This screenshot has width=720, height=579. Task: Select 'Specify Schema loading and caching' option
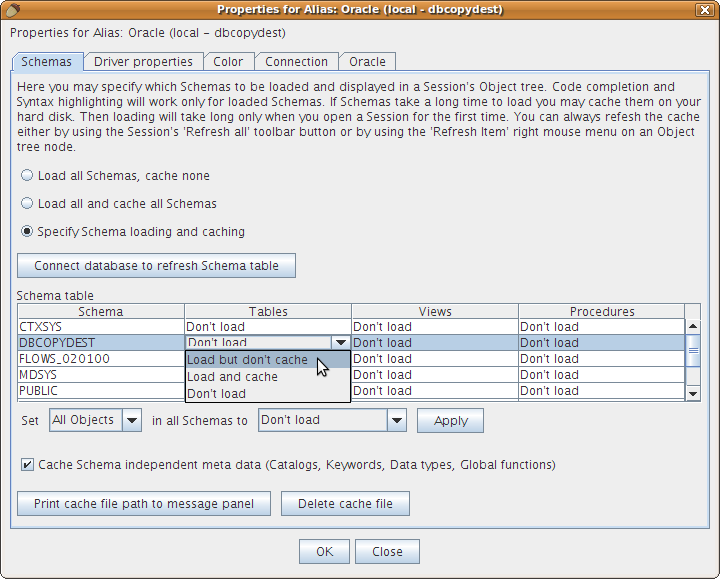pos(27,232)
